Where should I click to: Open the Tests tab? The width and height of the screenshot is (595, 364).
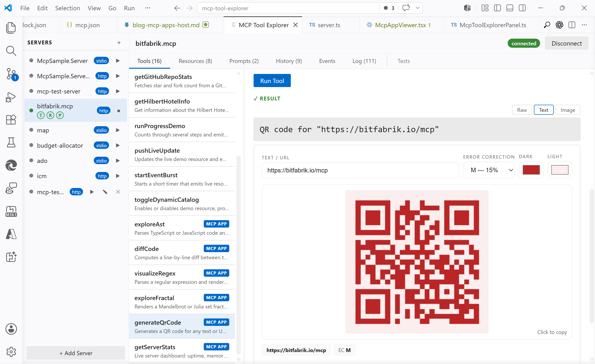[x=403, y=61]
